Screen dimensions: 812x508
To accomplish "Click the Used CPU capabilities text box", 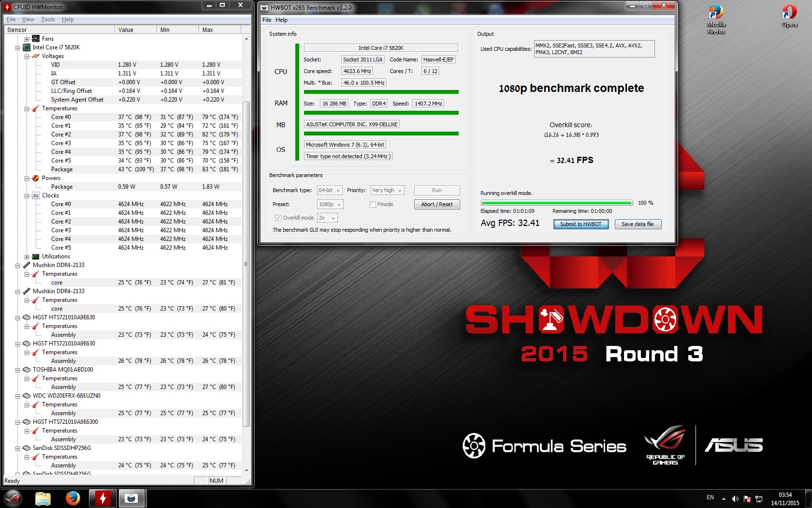I will pyautogui.click(x=594, y=49).
